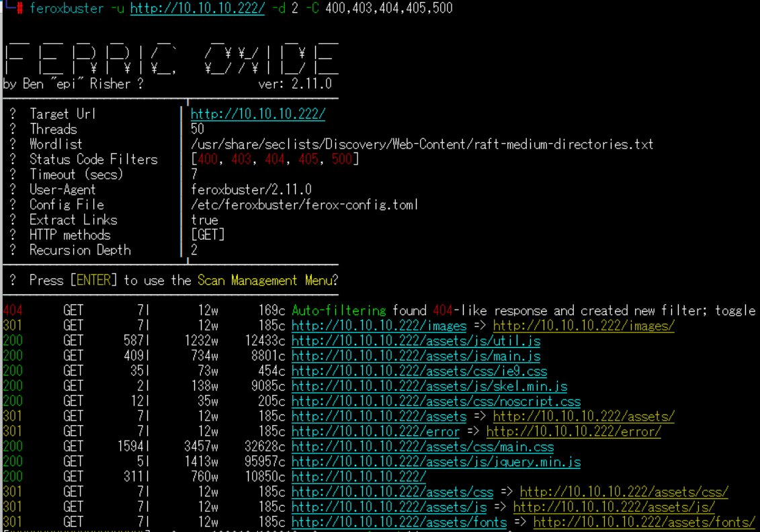Open the /images link without trailing slash
The height and width of the screenshot is (532, 760).
pyautogui.click(x=378, y=326)
